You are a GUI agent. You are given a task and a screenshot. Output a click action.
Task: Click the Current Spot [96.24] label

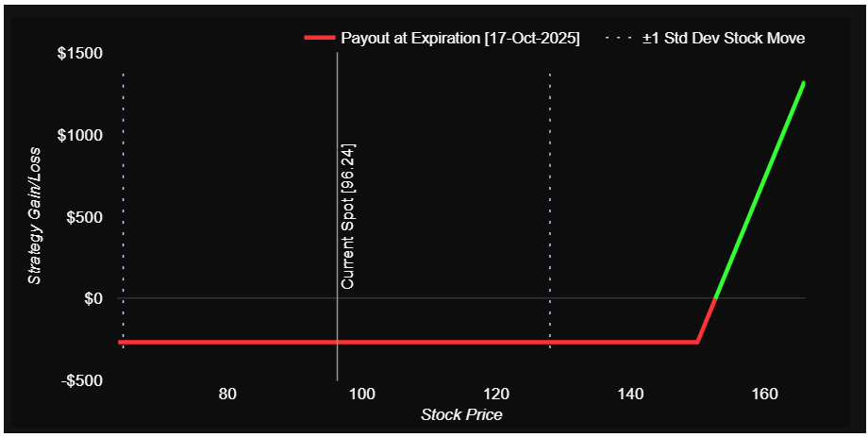coord(347,216)
